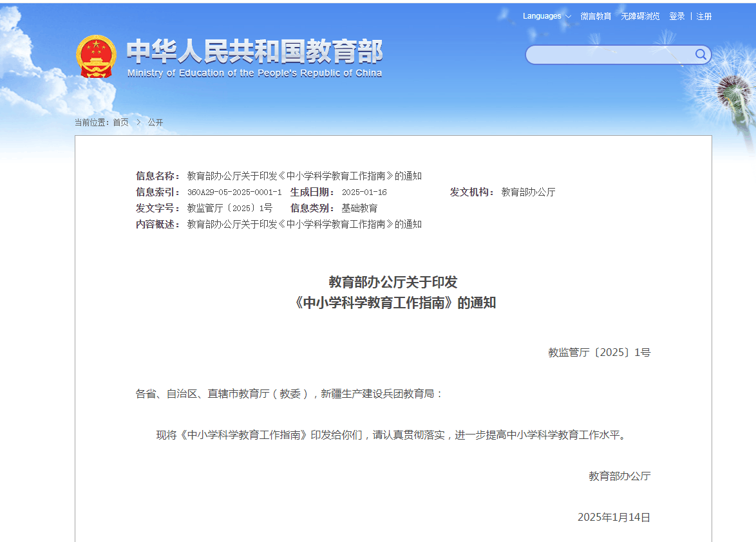Click the 发文机构 value 教育部办公厅
The height and width of the screenshot is (542, 756).
528,192
